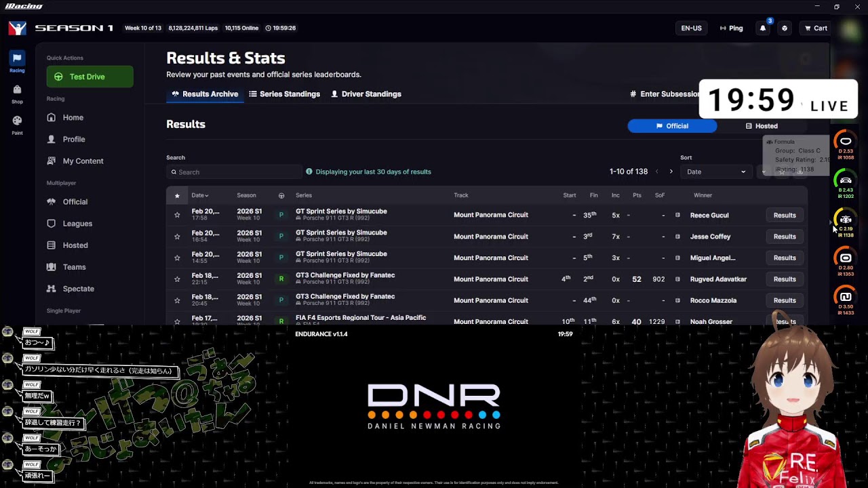View Results for Rocco Mazzola race
The image size is (868, 488).
click(x=785, y=300)
